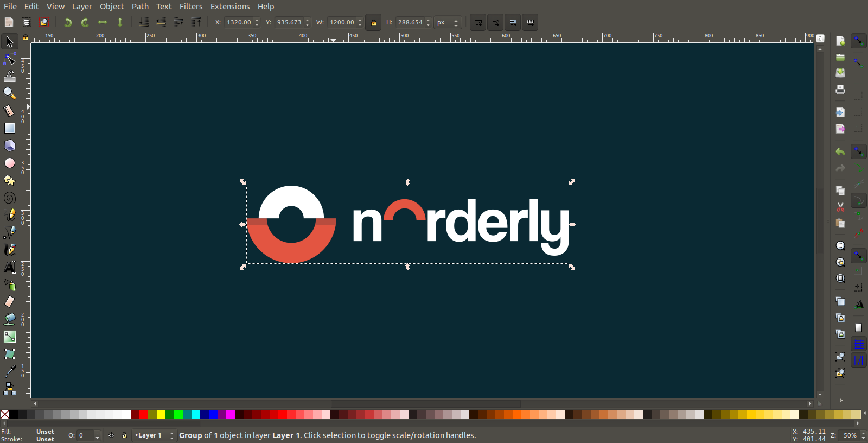Select the Text tool
The width and height of the screenshot is (868, 443).
(10, 267)
